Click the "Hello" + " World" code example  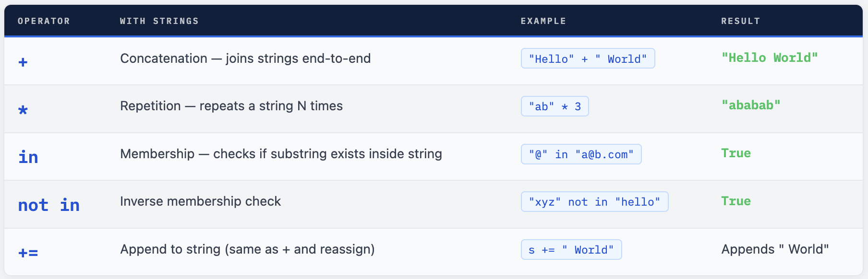pos(588,58)
